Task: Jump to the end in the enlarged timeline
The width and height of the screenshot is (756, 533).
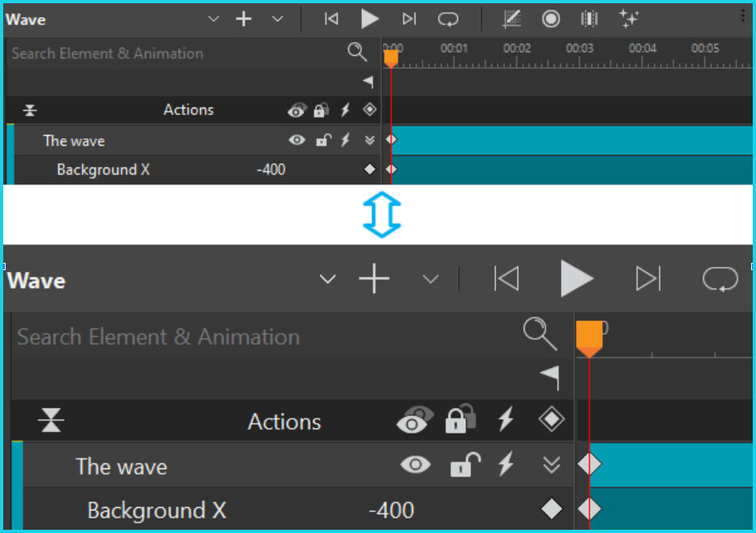Action: pyautogui.click(x=648, y=278)
